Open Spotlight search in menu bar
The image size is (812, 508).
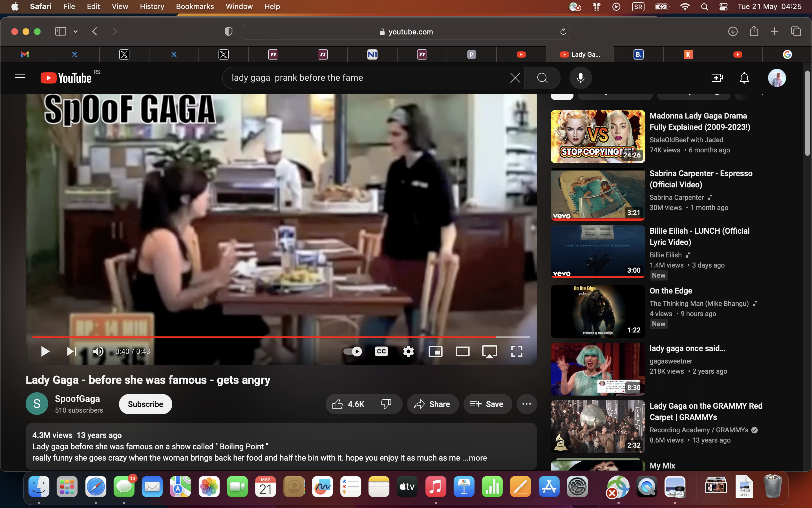[704, 7]
